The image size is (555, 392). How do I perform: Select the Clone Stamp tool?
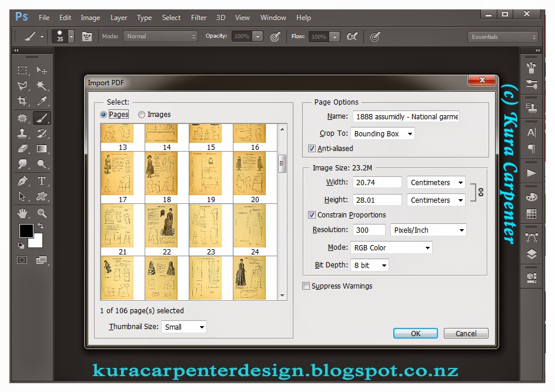[22, 133]
